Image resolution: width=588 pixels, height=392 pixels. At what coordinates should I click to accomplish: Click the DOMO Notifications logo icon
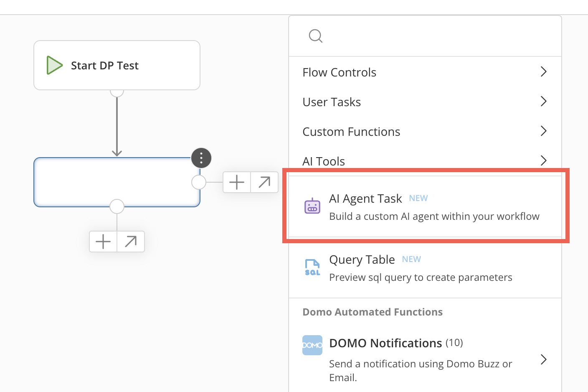[x=312, y=345]
